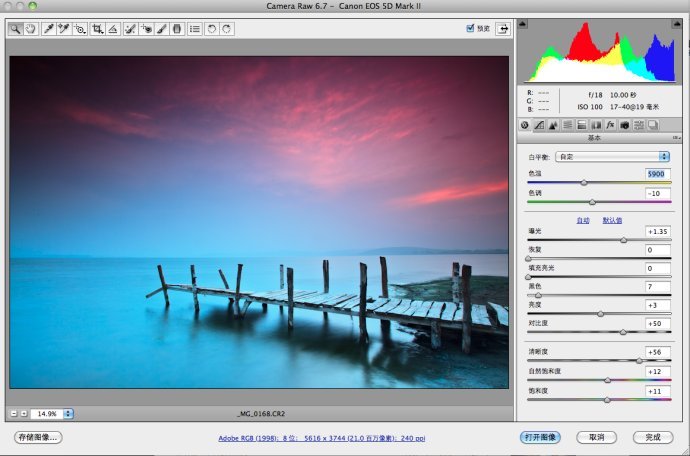Click the 黑色 blacks slider handle
The width and height of the screenshot is (690, 456).
coord(538,296)
